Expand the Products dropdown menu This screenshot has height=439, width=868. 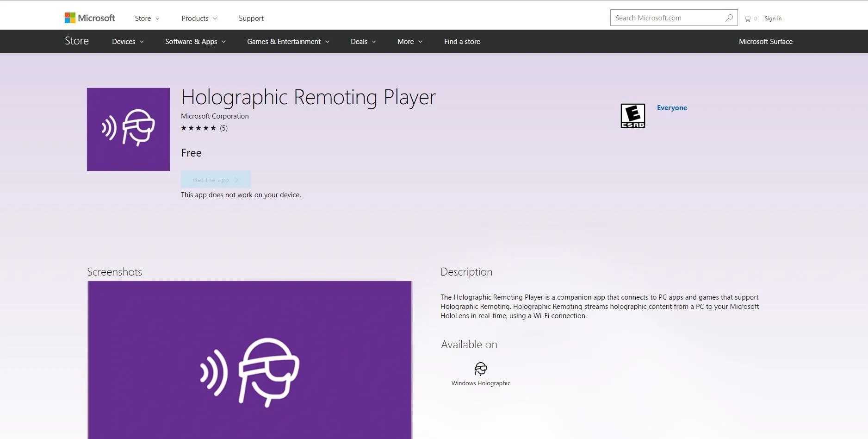pos(199,19)
